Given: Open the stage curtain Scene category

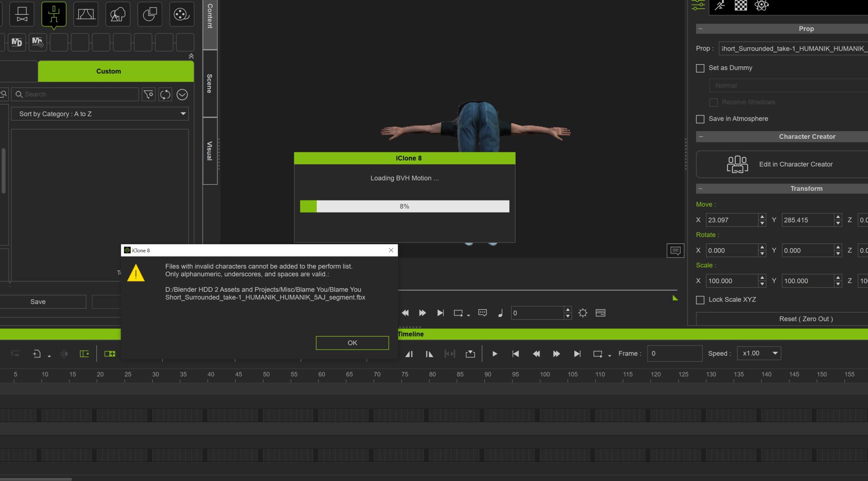Looking at the screenshot, I should tap(86, 14).
